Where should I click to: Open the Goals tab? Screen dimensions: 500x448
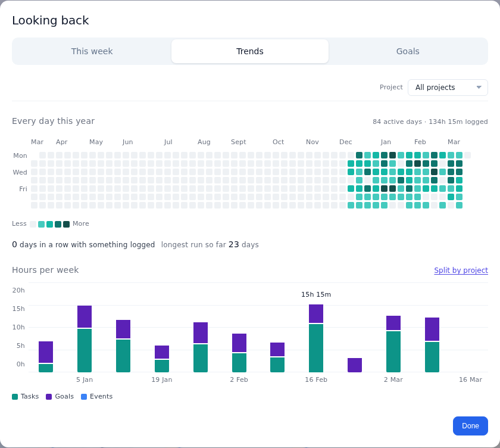(x=408, y=51)
